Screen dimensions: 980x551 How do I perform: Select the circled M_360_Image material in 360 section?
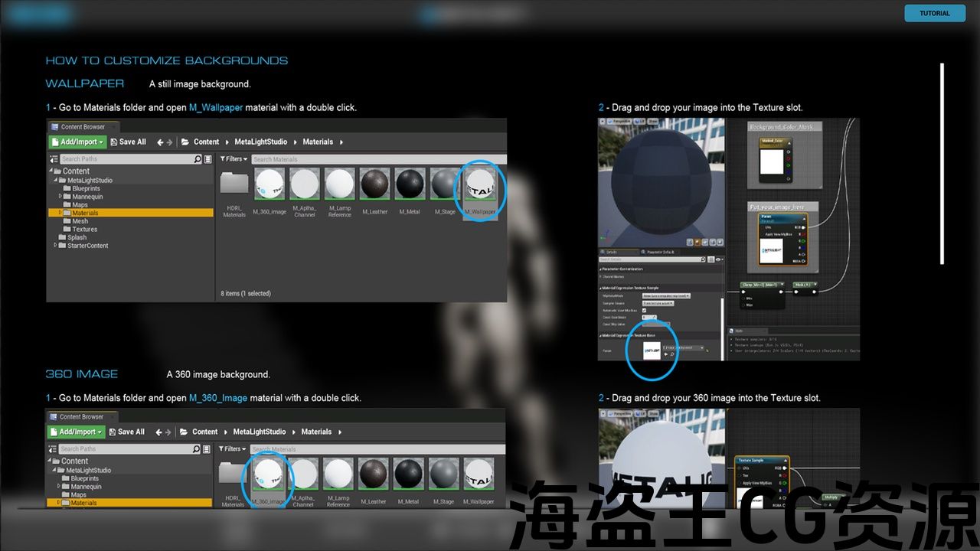pos(267,475)
